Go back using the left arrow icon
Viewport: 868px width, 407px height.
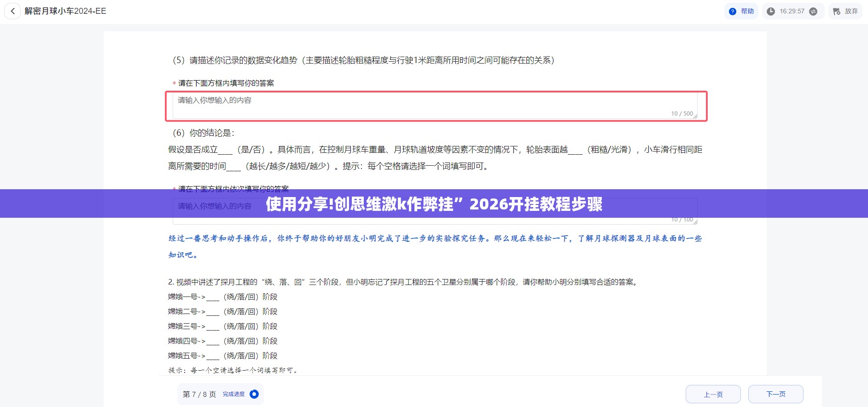click(x=12, y=11)
